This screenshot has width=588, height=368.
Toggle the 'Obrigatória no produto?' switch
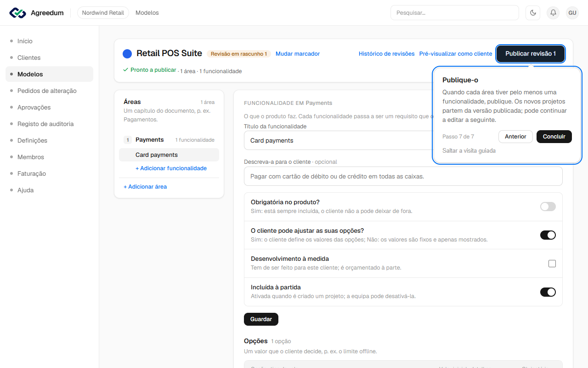pos(548,207)
